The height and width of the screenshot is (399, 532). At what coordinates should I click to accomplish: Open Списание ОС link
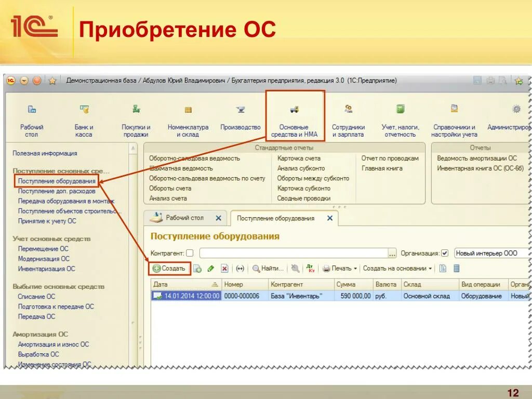pyautogui.click(x=36, y=297)
